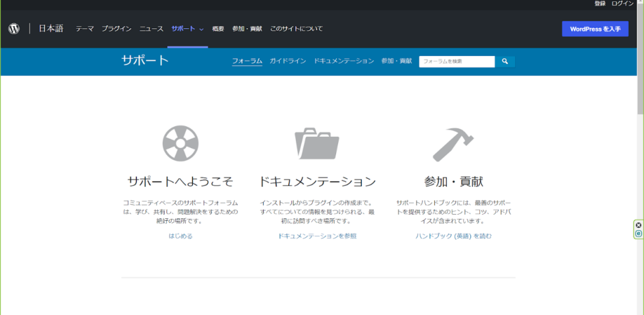Open このサイトについて menu item

click(x=296, y=29)
